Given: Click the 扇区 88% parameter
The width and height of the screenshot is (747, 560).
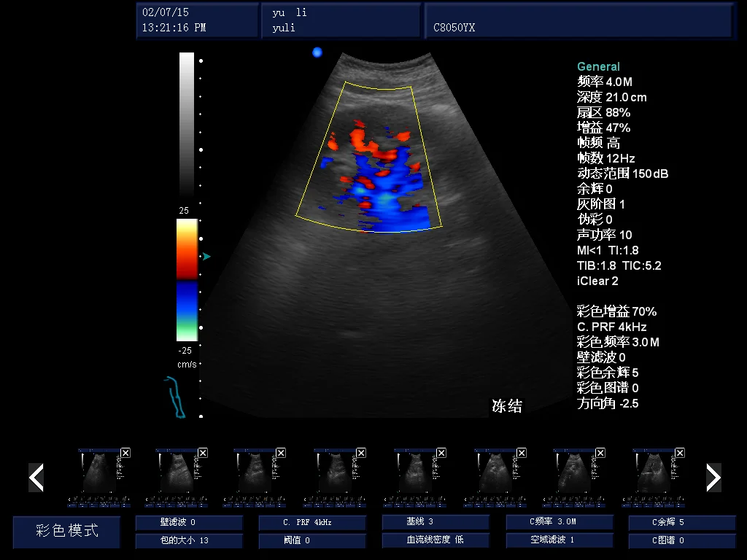Looking at the screenshot, I should click(x=603, y=112).
